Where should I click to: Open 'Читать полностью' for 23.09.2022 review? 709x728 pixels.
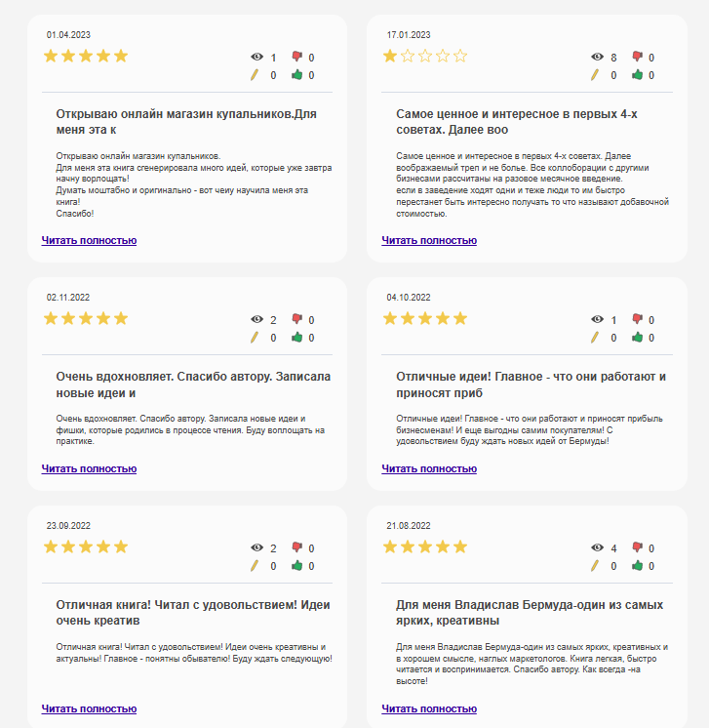point(89,708)
